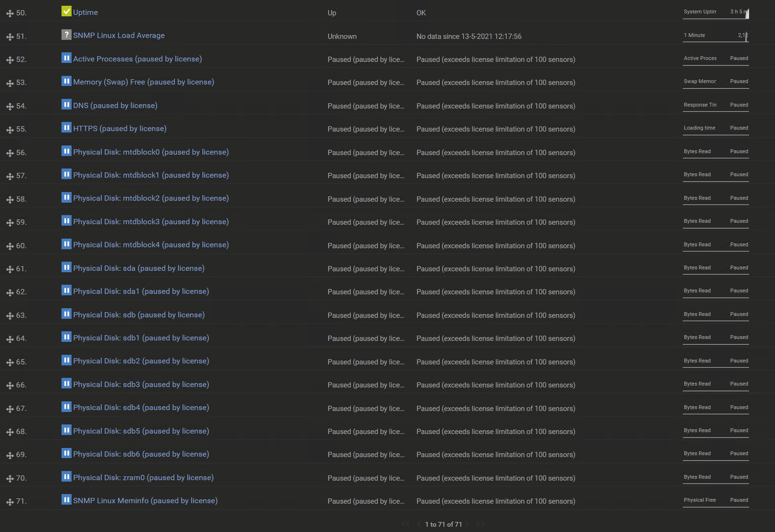Jump to the last page of sensors

pyautogui.click(x=480, y=524)
